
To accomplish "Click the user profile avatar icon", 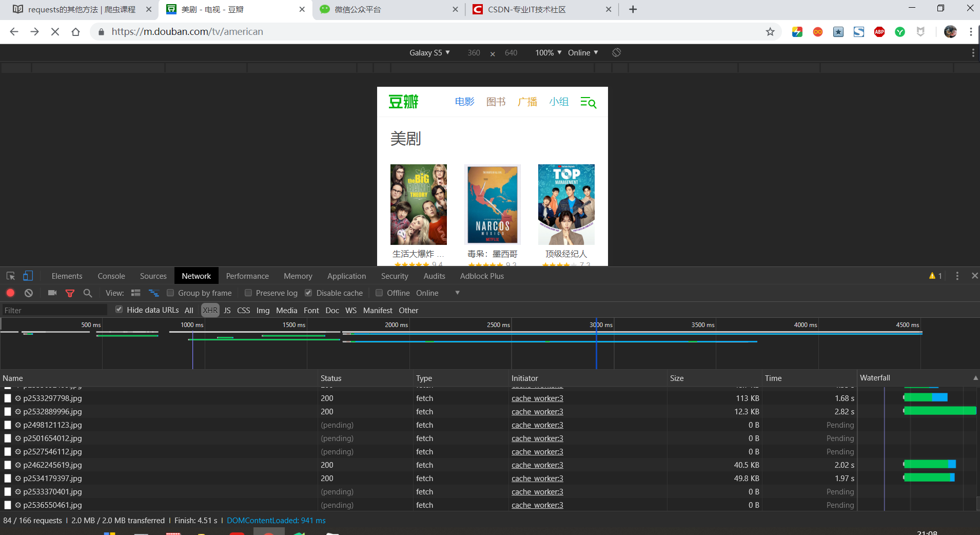I will (x=950, y=32).
